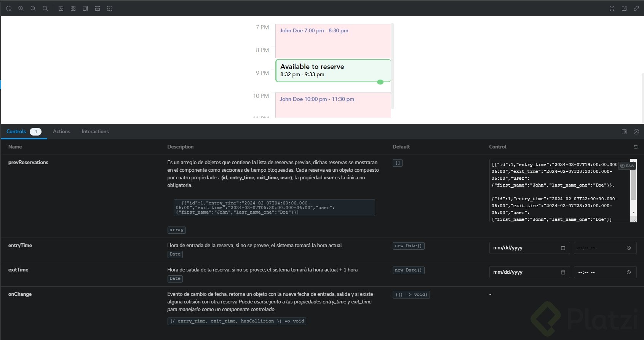Change the addon panel orientation

[624, 132]
